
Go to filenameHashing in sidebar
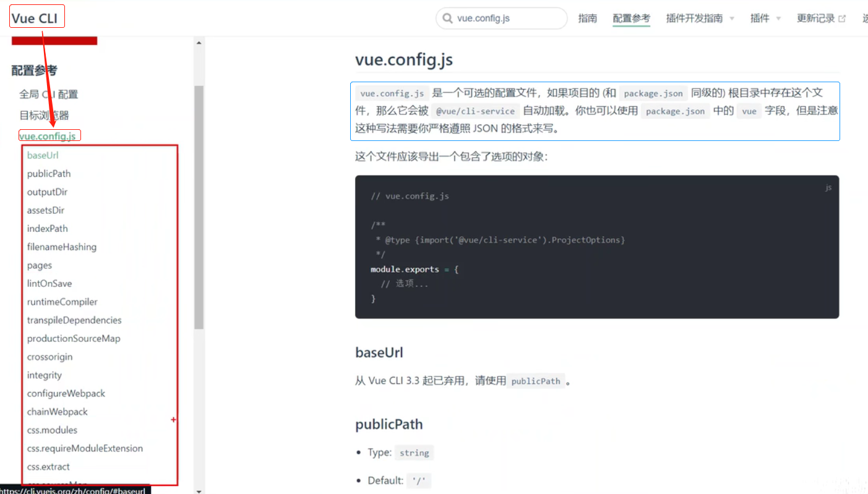point(62,247)
